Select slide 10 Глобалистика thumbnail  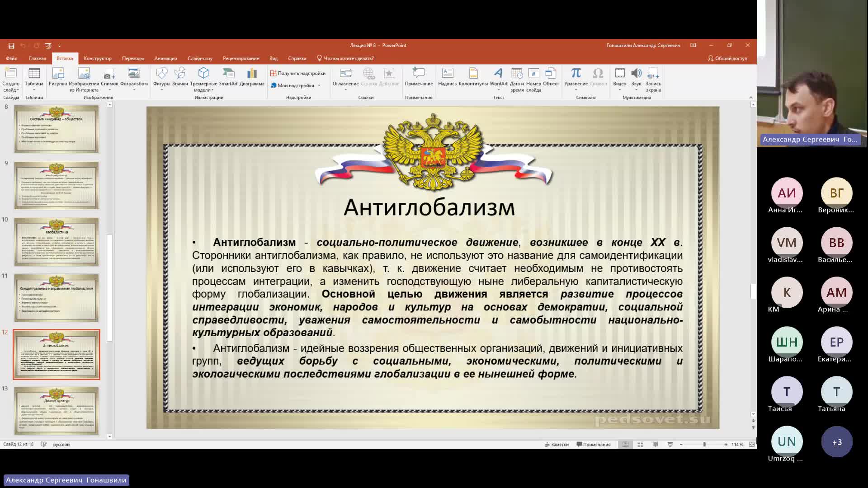tap(57, 242)
